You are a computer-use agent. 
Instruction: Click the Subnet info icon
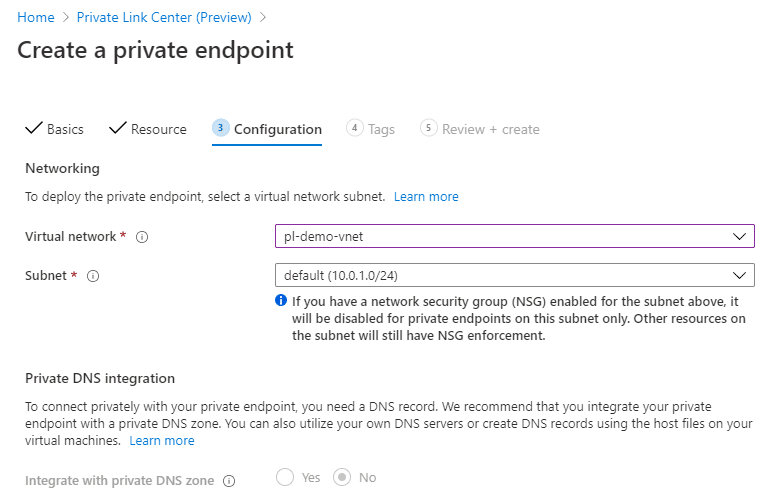pos(93,276)
